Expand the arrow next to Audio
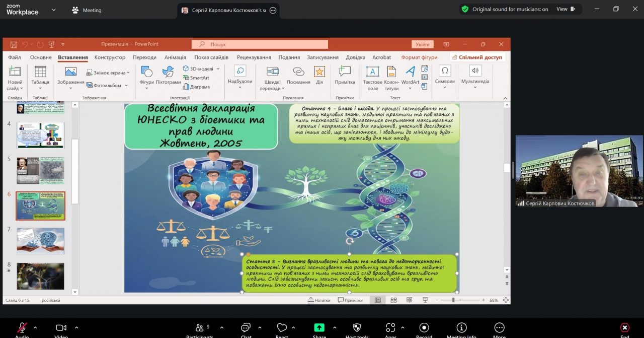This screenshot has height=338, width=644. (35, 327)
